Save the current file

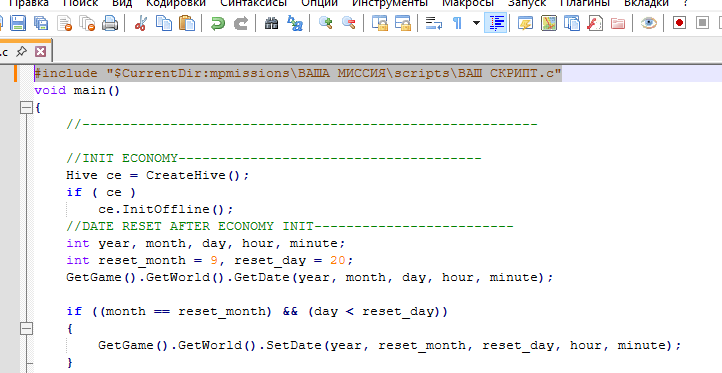(18, 23)
